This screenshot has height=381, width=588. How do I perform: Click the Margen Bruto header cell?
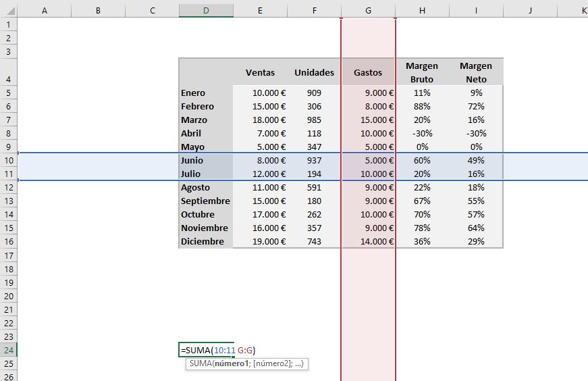(422, 72)
